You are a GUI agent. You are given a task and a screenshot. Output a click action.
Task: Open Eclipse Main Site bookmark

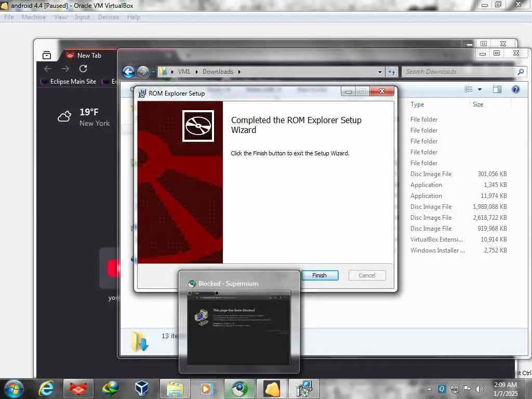click(x=69, y=82)
